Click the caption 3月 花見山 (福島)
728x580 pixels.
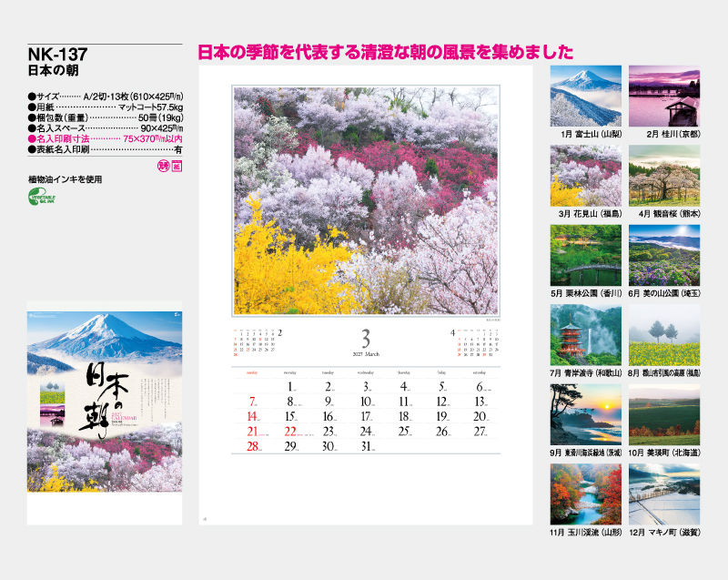590,214
